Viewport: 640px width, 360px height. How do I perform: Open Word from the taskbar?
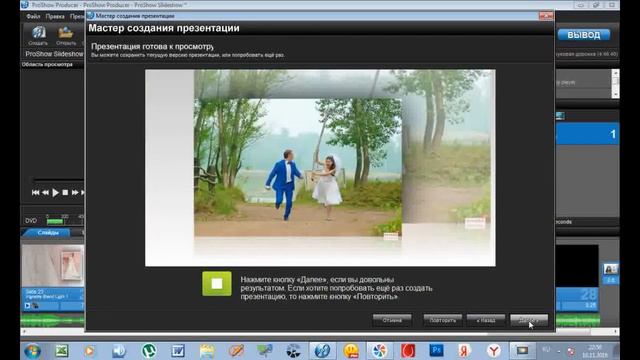pos(178,351)
